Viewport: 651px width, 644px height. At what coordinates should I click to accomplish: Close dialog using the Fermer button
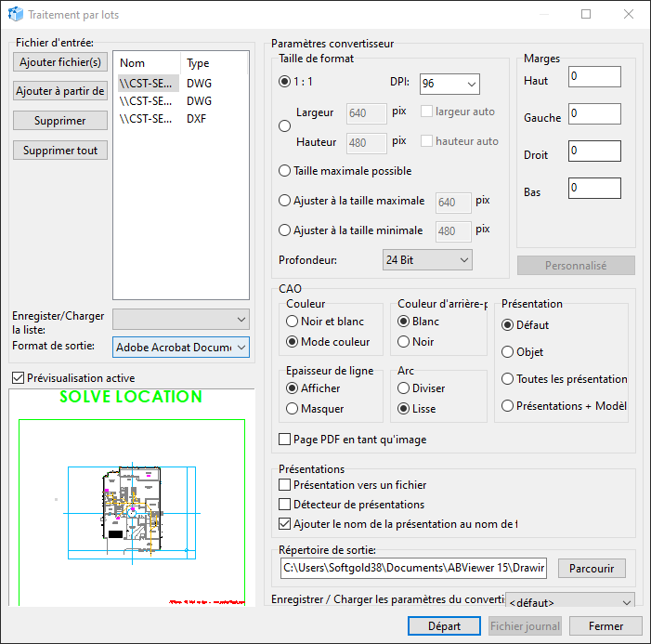[x=605, y=626]
